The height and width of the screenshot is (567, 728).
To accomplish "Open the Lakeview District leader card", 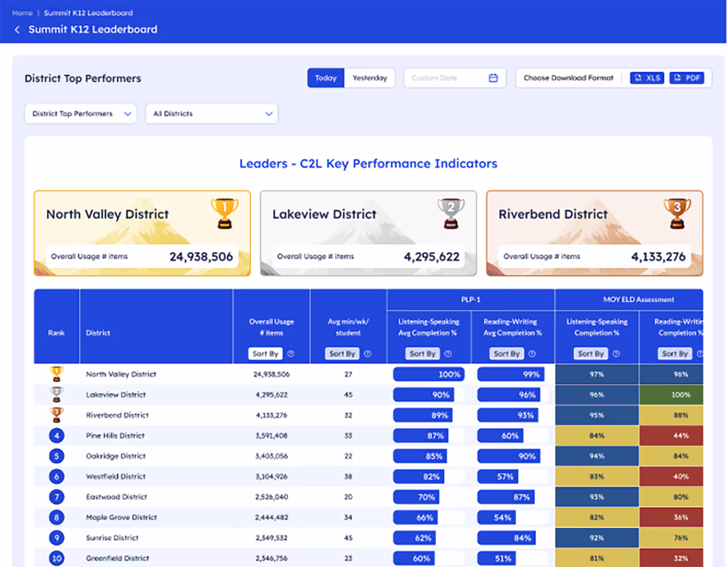I will click(368, 233).
